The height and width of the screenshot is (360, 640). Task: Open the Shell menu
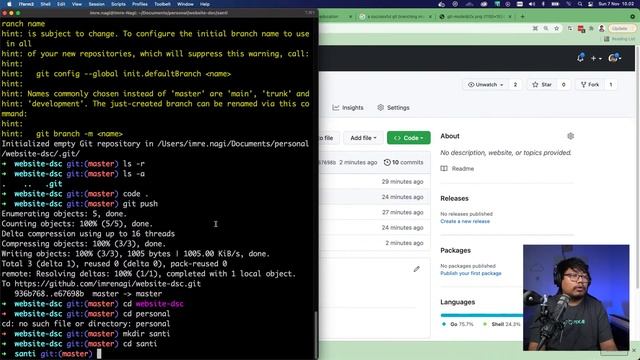click(46, 4)
